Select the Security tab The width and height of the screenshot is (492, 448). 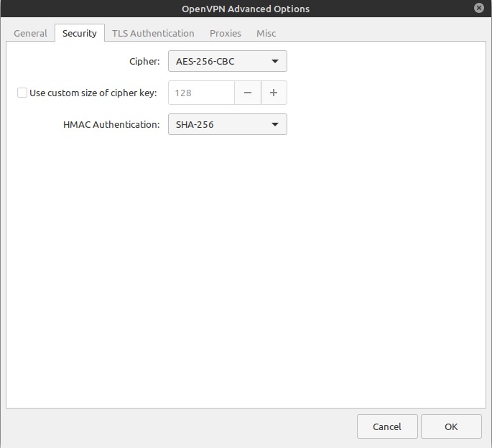click(x=79, y=33)
